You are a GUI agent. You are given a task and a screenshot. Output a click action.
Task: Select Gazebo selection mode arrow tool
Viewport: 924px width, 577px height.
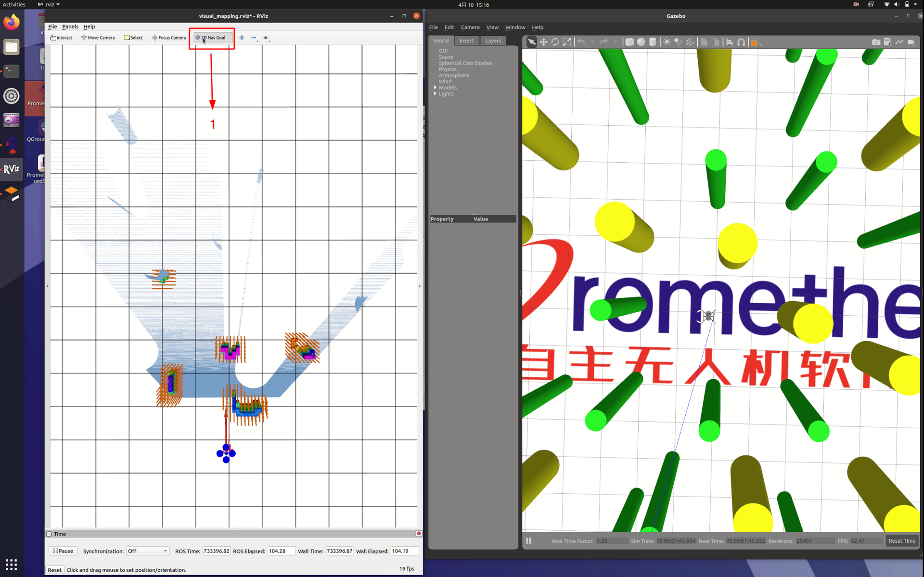tap(531, 42)
